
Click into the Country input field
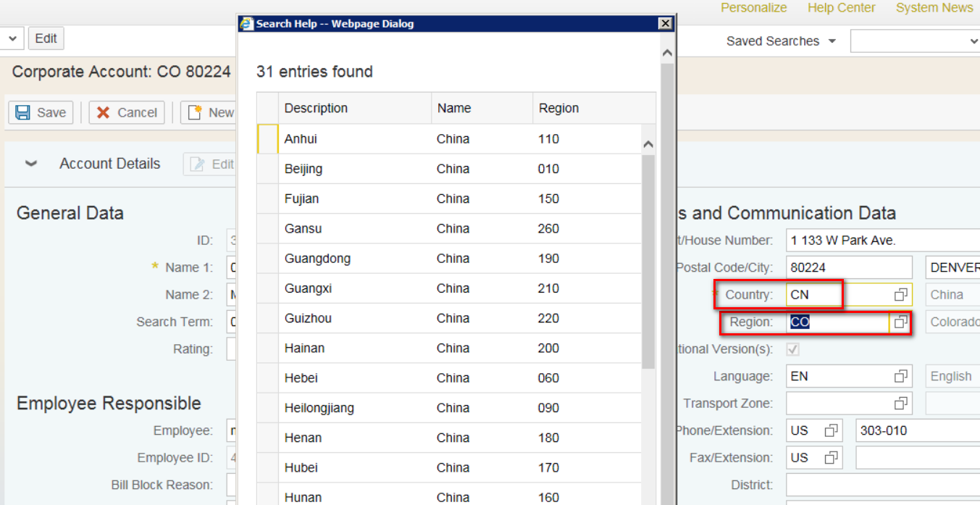click(x=839, y=294)
